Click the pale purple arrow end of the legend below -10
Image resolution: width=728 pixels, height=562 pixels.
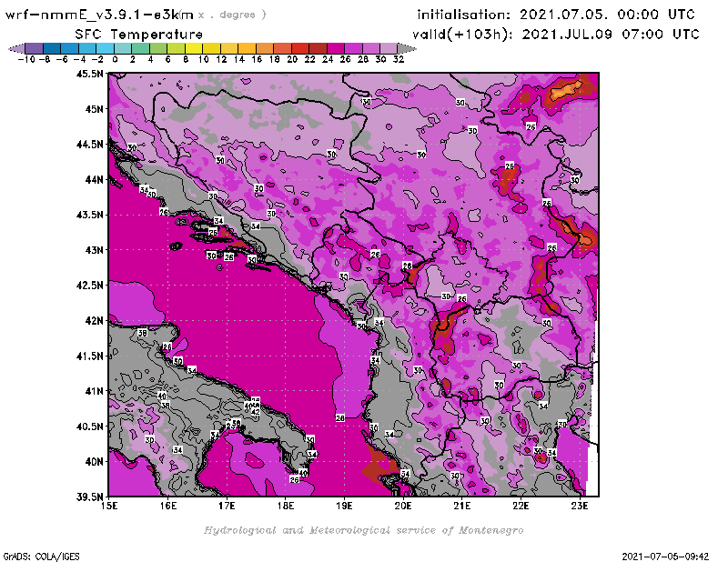(16, 48)
